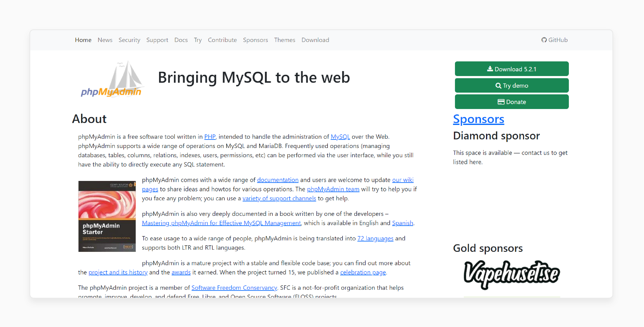Image resolution: width=644 pixels, height=327 pixels.
Task: Follow the awards link
Action: (x=181, y=272)
